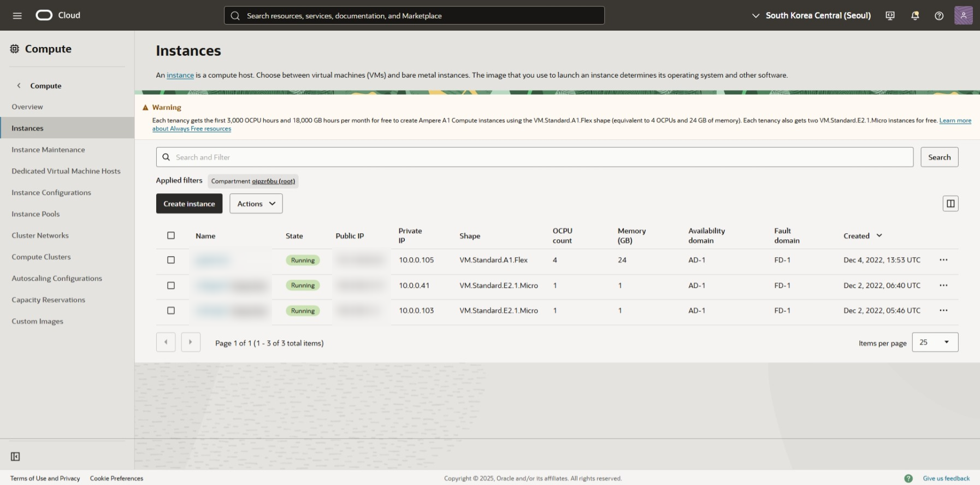980x485 pixels.
Task: Toggle the select-all instances checkbox in header
Action: [x=171, y=235]
